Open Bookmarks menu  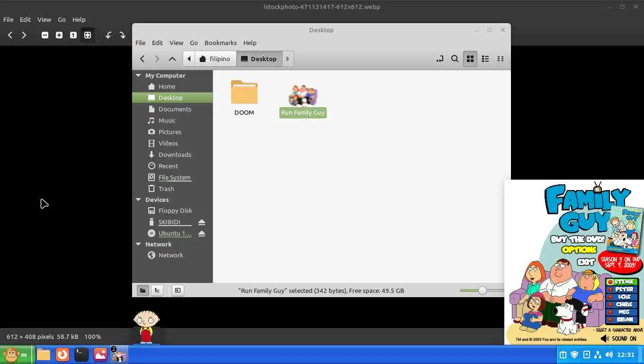click(x=220, y=43)
